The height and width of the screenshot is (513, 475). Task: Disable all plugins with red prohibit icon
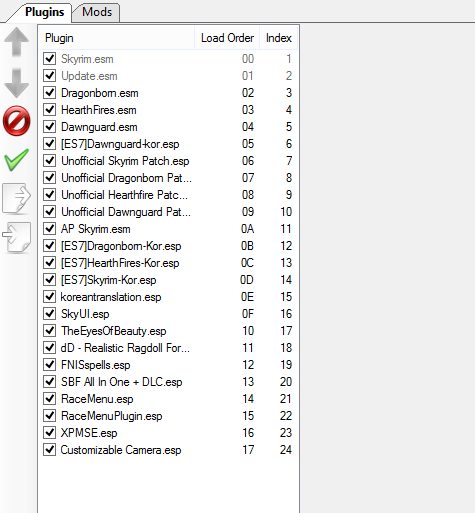16,121
